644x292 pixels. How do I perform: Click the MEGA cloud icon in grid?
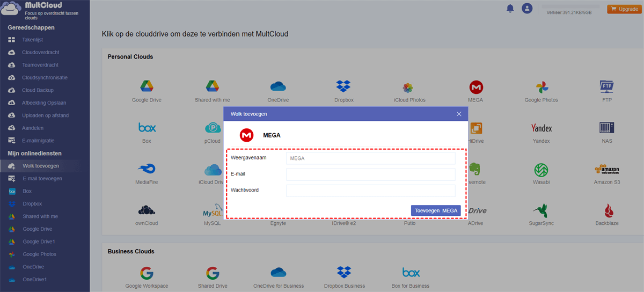pyautogui.click(x=475, y=87)
